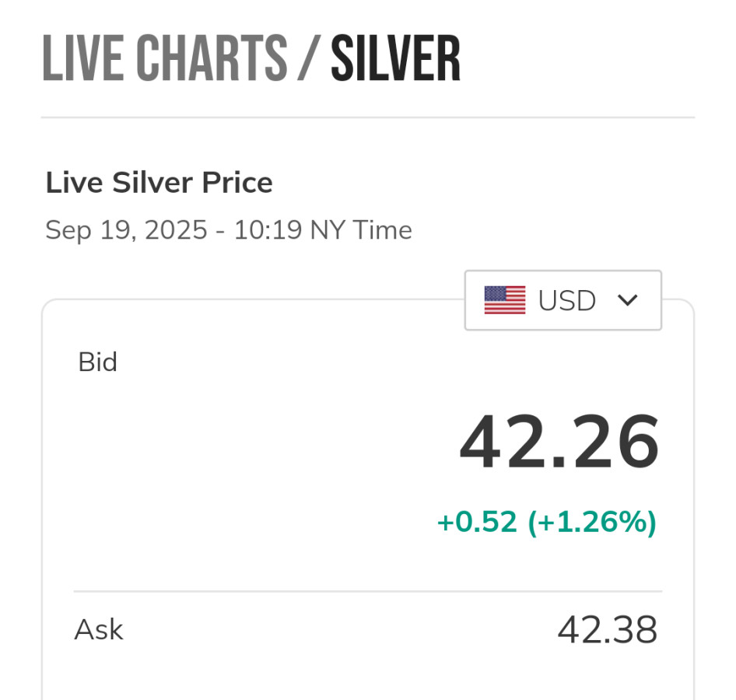Click the SILVER breadcrumb title

pos(395,59)
